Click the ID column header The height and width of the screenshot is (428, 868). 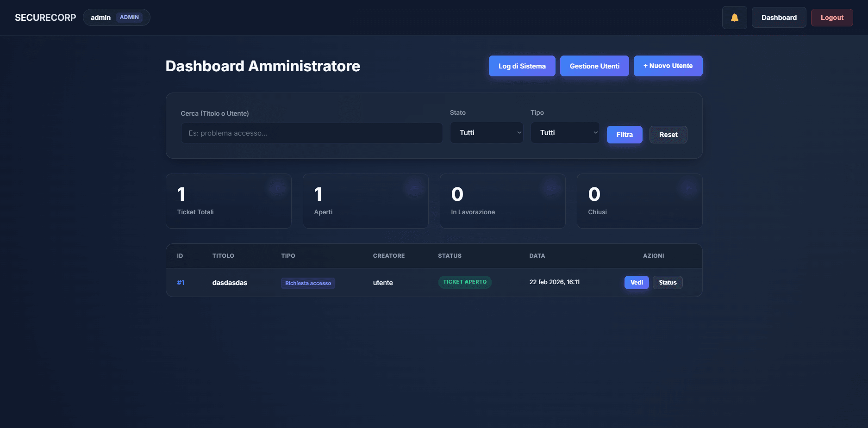pos(180,256)
